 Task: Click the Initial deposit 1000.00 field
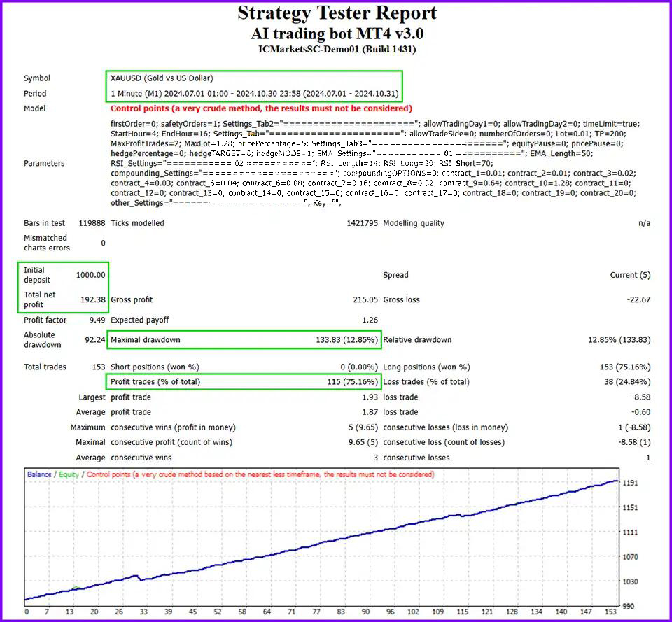pos(90,274)
